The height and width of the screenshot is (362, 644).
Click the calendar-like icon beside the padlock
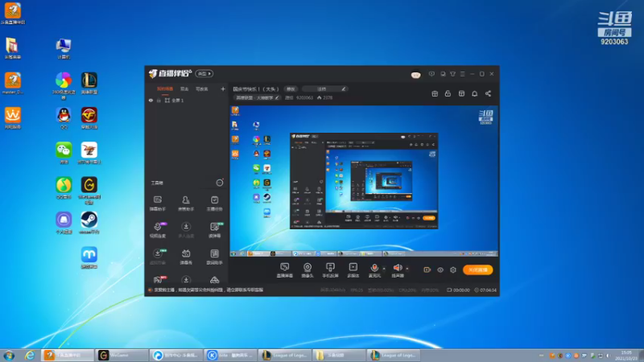tap(461, 93)
